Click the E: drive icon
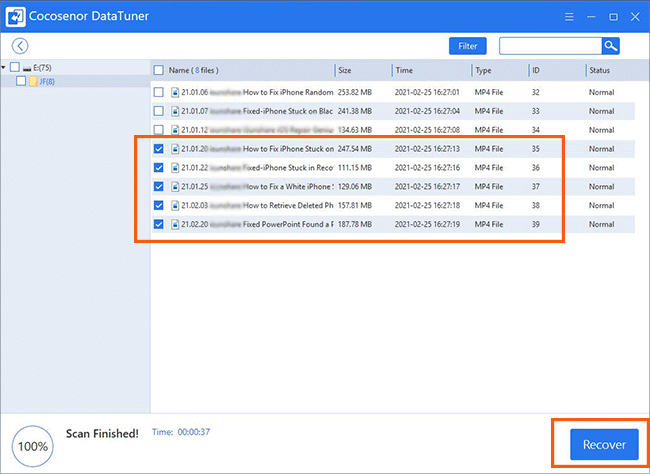This screenshot has width=650, height=474. (x=27, y=68)
